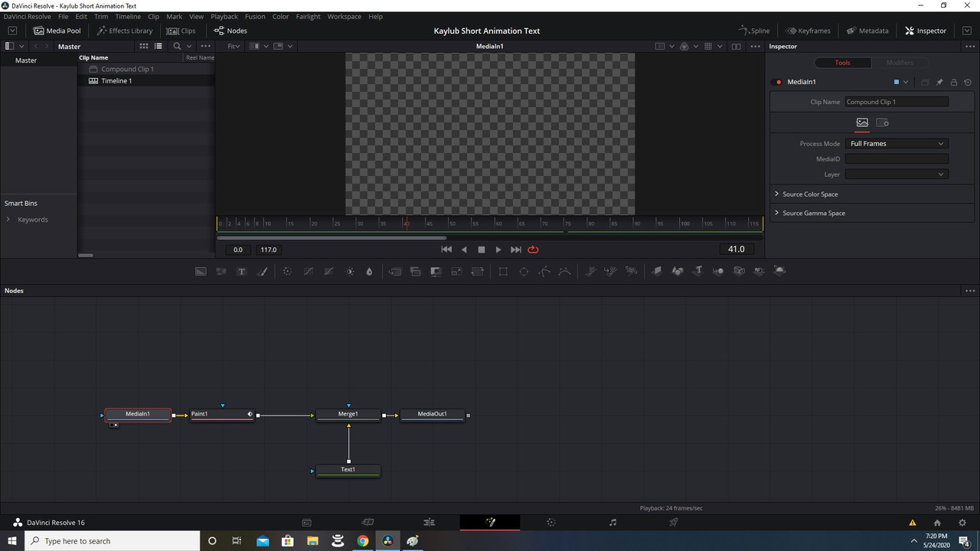Add a pEmitter particle node
980x551 pixels.
pyautogui.click(x=590, y=271)
